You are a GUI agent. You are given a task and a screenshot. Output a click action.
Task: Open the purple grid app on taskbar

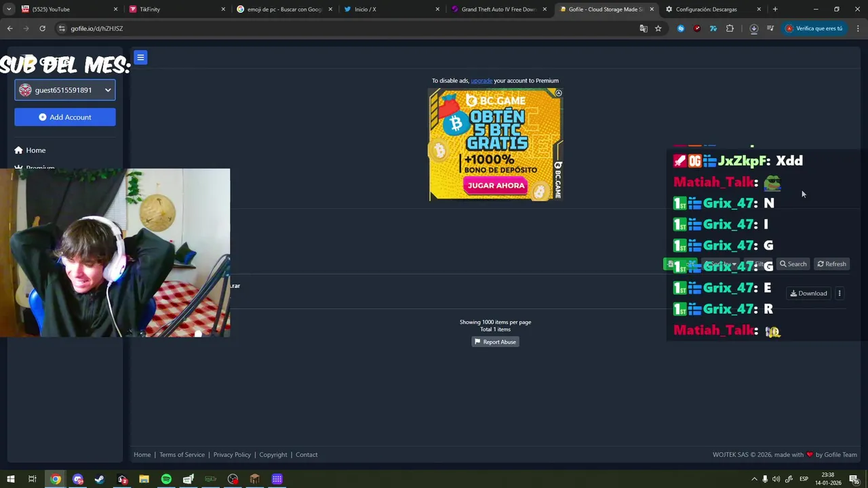pos(277,479)
